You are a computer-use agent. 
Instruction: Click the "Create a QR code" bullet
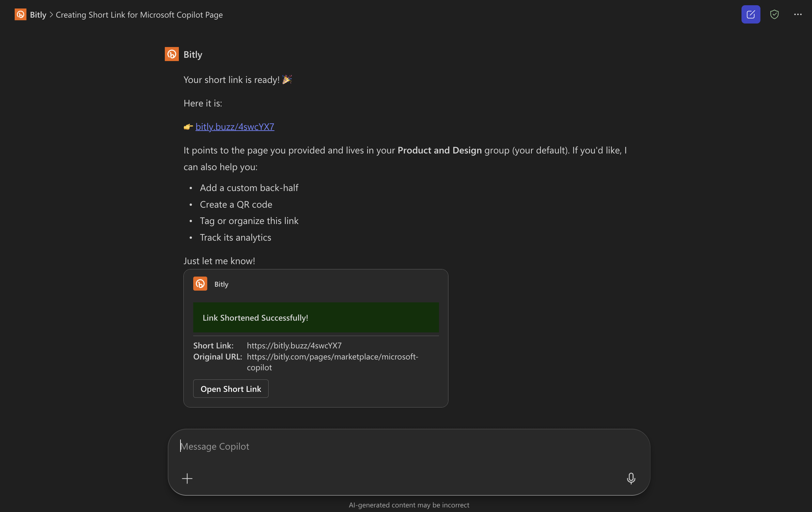(x=236, y=204)
